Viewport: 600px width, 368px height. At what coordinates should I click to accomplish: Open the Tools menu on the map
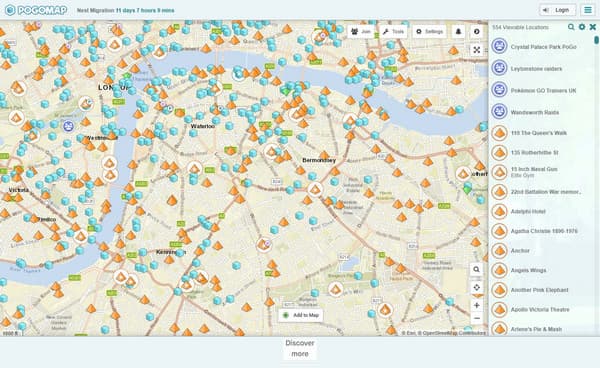tap(393, 31)
